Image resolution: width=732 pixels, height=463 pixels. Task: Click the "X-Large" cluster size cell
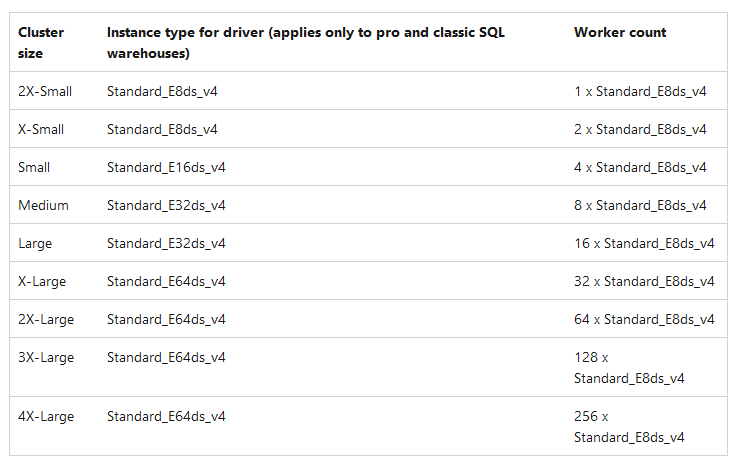point(42,281)
